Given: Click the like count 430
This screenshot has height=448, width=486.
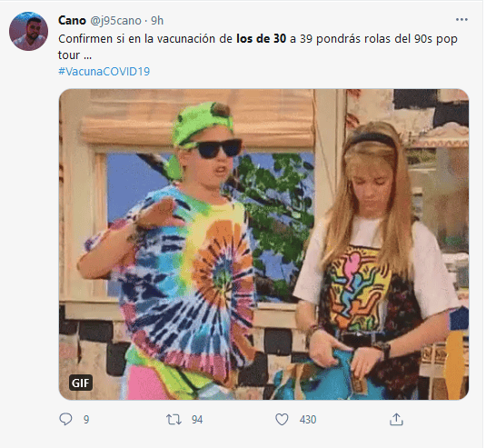Looking at the screenshot, I should point(307,420).
